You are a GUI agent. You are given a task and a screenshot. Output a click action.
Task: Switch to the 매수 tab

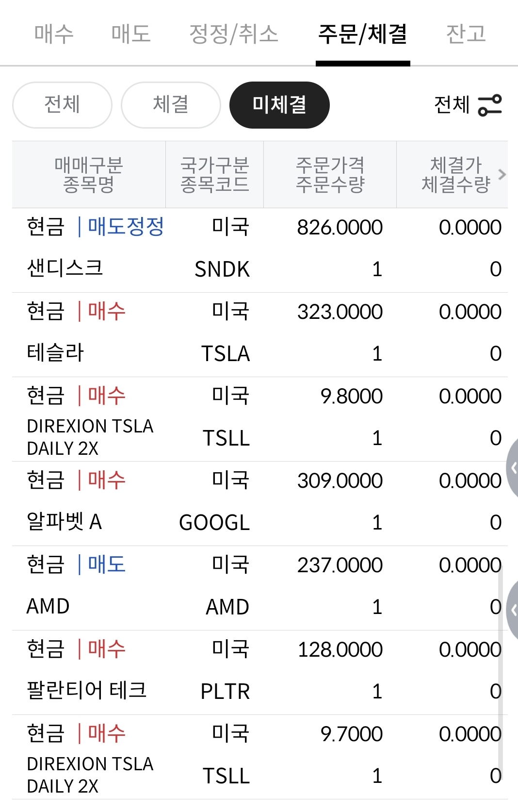(x=54, y=33)
